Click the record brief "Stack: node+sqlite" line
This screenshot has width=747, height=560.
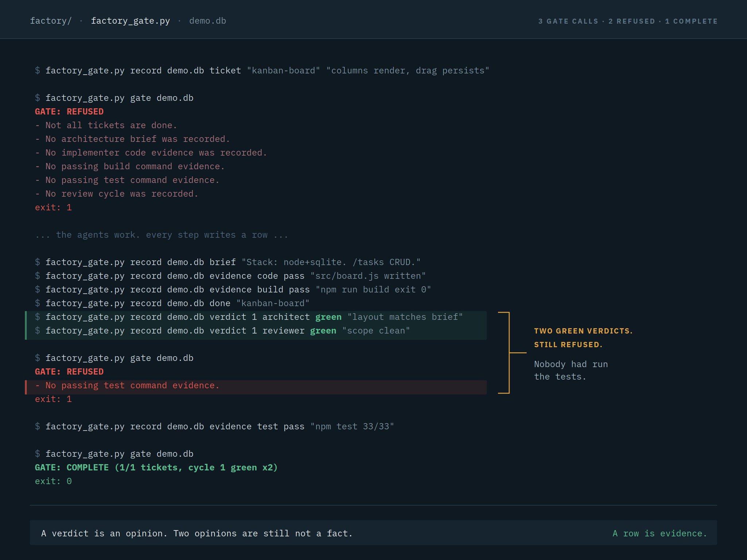[x=228, y=262]
